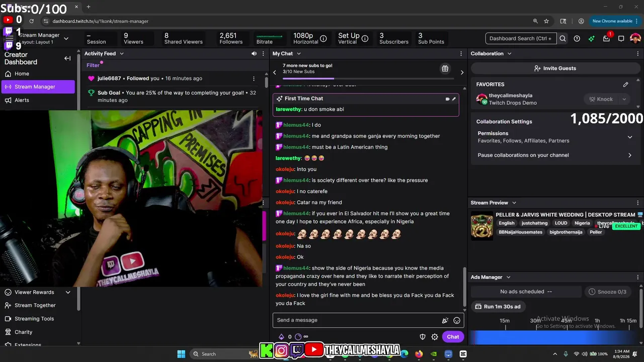Viewport: 644px width, 362px height.
Task: Open the moderation shield tools in chat
Action: coord(423,337)
